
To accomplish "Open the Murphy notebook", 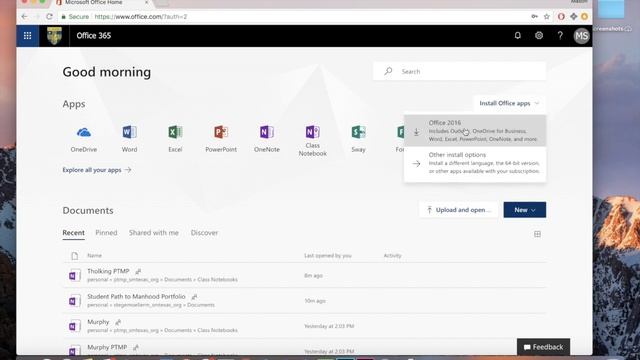I will click(98, 322).
